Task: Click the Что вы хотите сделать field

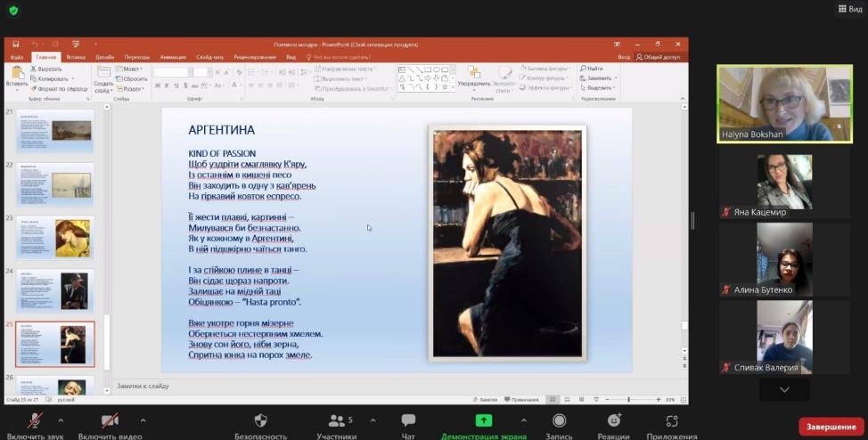Action: click(339, 57)
